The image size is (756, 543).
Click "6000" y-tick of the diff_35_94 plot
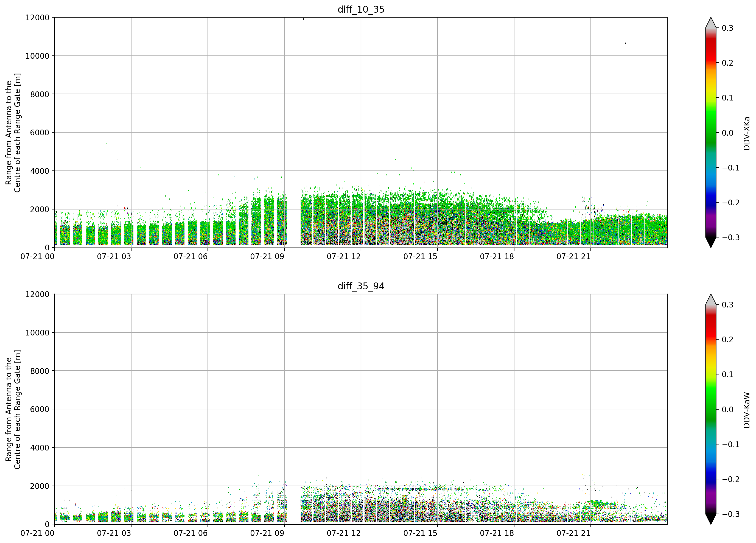[40, 409]
